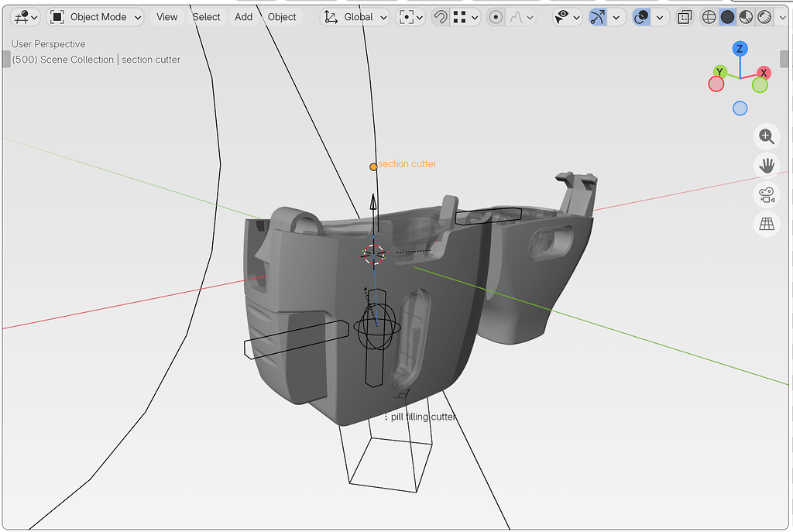Open the View menu
This screenshot has height=532, width=793.
point(167,17)
